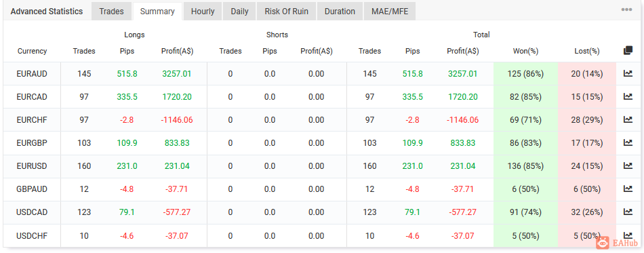Viewport: 644px width, 253px height.
Task: Select the USDCAD currency cell
Action: (32, 212)
